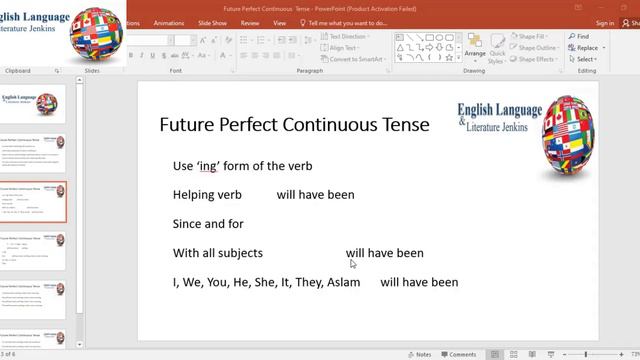This screenshot has width=640, height=360.
Task: Select Triangle shape in shapes gallery
Action: (x=400, y=48)
